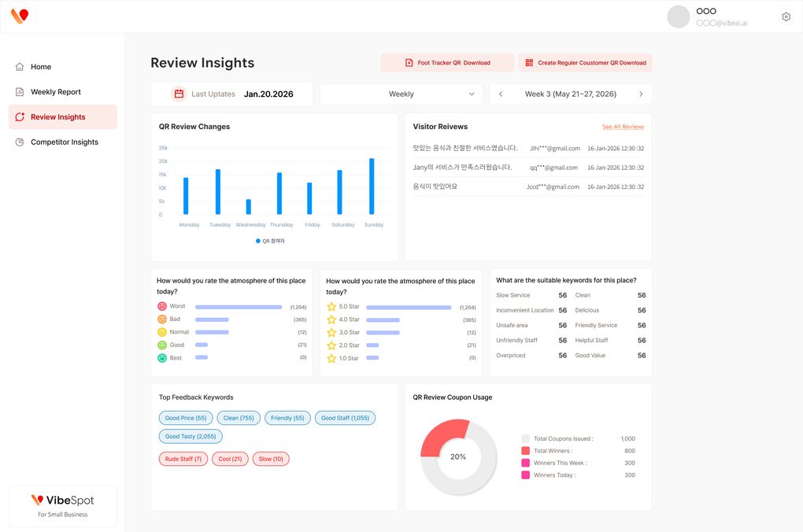Open Weekly Report in sidebar
803x532 pixels.
click(x=62, y=91)
